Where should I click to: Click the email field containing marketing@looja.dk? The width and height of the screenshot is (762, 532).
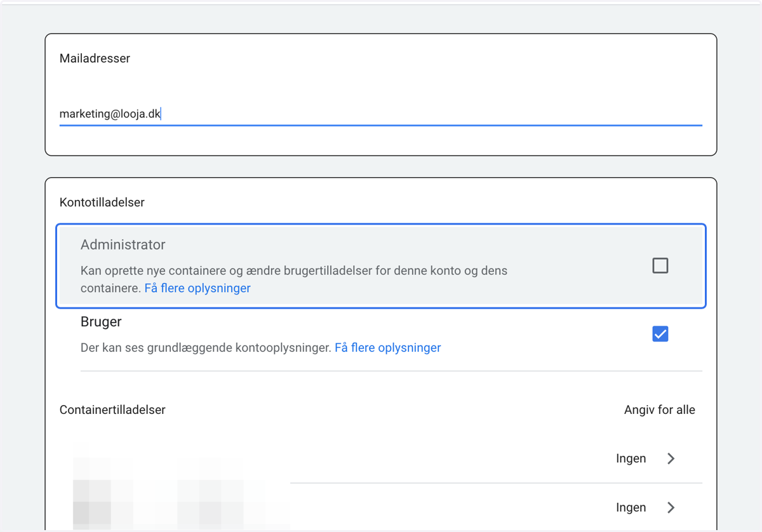coord(380,114)
